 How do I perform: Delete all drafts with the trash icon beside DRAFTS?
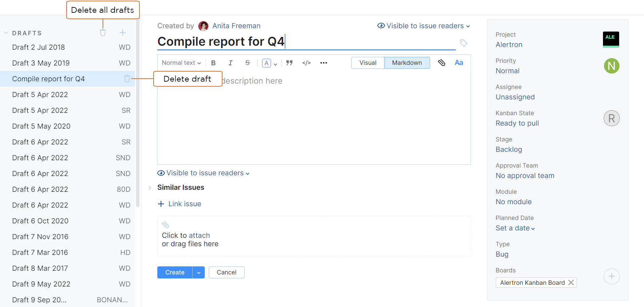pyautogui.click(x=103, y=33)
